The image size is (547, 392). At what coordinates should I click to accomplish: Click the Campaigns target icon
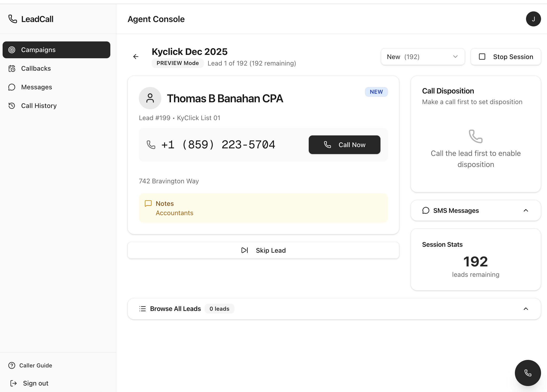pos(12,50)
